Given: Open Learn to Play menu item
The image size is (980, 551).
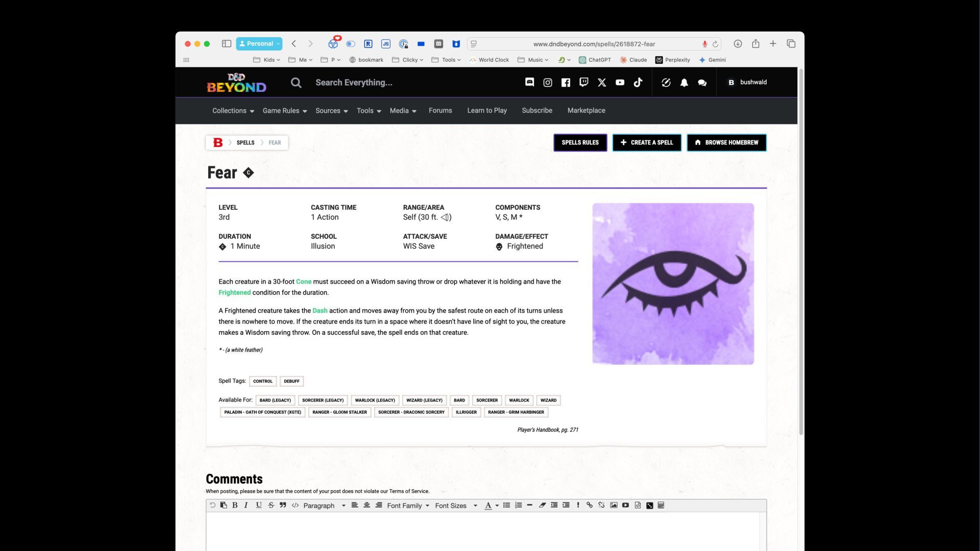Looking at the screenshot, I should [487, 111].
